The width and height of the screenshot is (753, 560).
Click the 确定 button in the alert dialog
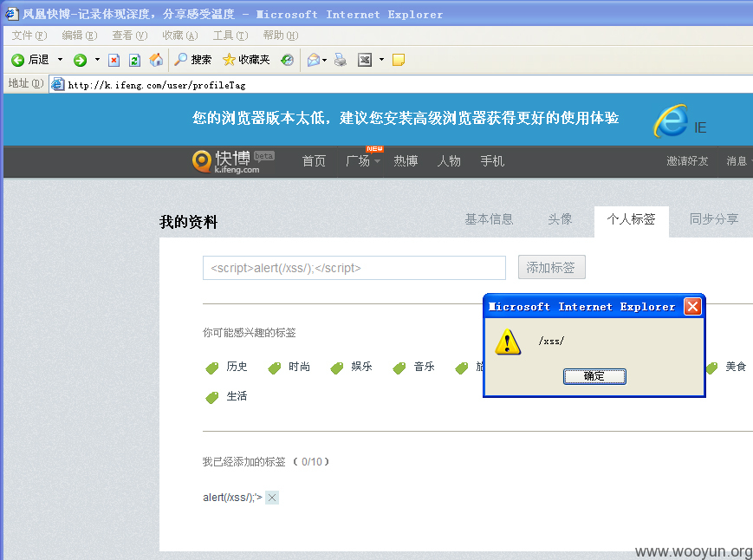[594, 376]
